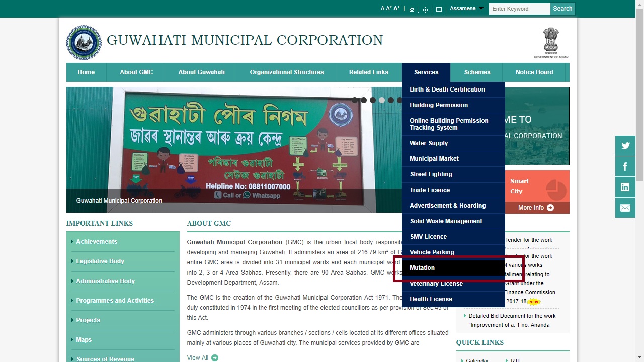Screen dimensions: 644x362
Task: Expand the Achievements item in Important Links
Action: pyautogui.click(x=97, y=242)
